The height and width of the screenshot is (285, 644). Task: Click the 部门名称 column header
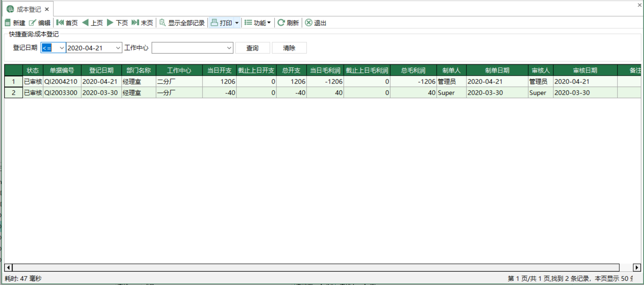point(138,70)
